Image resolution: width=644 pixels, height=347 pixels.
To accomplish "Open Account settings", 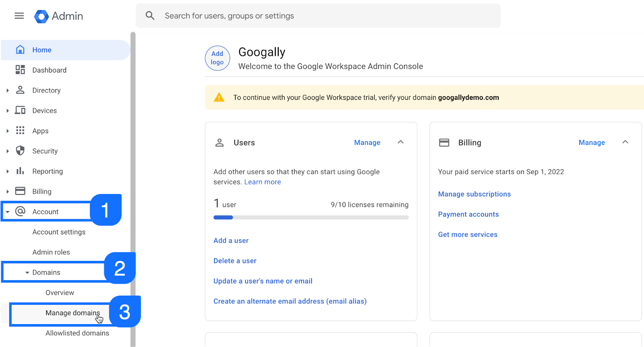I will tap(59, 232).
